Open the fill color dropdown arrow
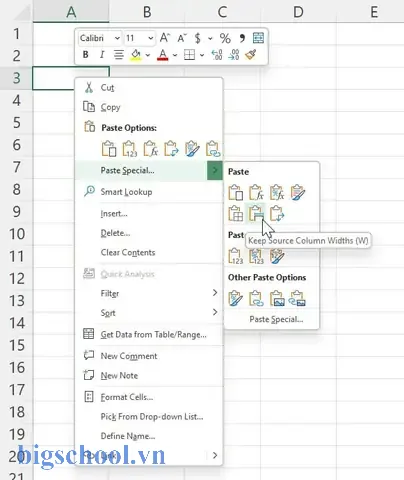 [x=148, y=55]
